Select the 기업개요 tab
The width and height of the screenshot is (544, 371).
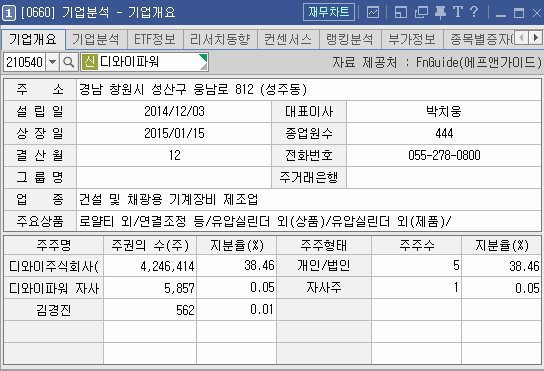(x=33, y=39)
